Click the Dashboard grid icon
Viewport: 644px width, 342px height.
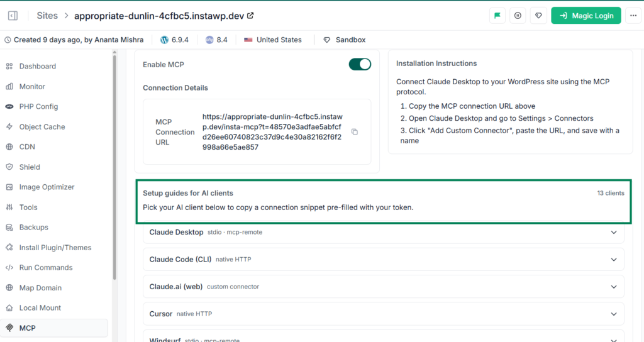tap(9, 66)
